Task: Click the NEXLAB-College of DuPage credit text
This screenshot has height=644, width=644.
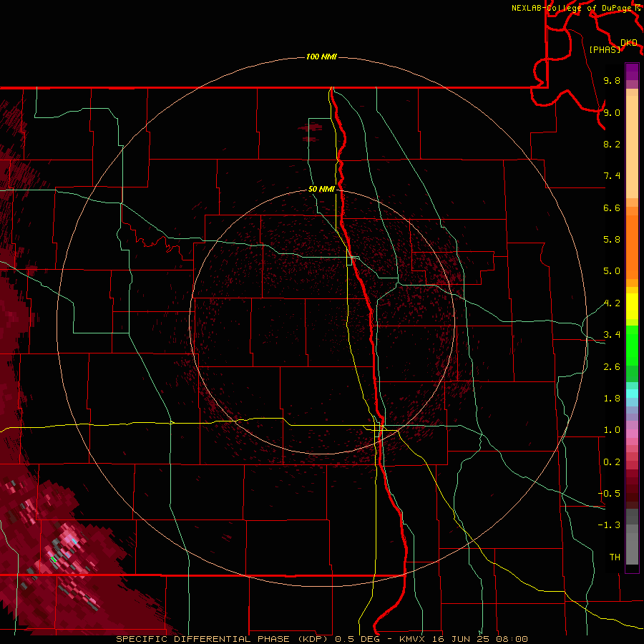Action: coord(573,8)
